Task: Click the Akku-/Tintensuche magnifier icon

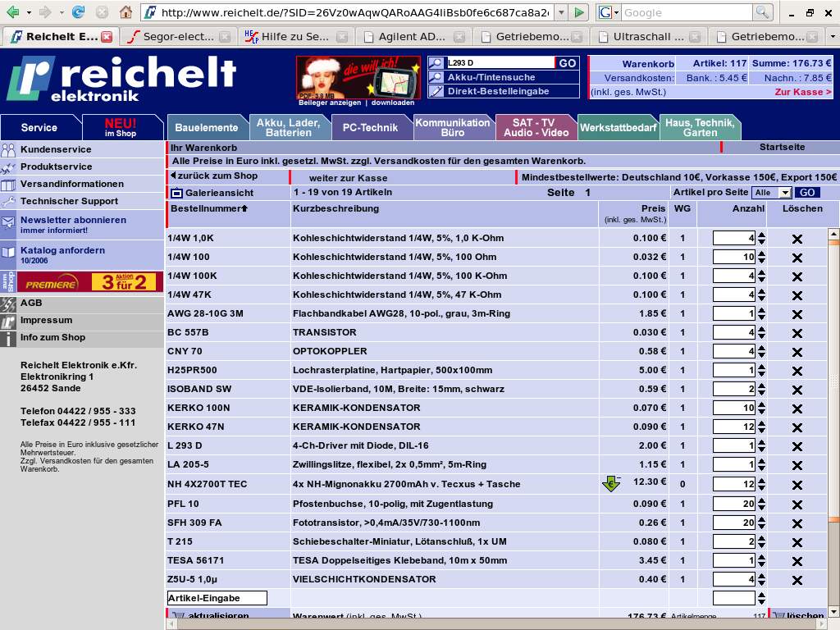Action: (436, 77)
